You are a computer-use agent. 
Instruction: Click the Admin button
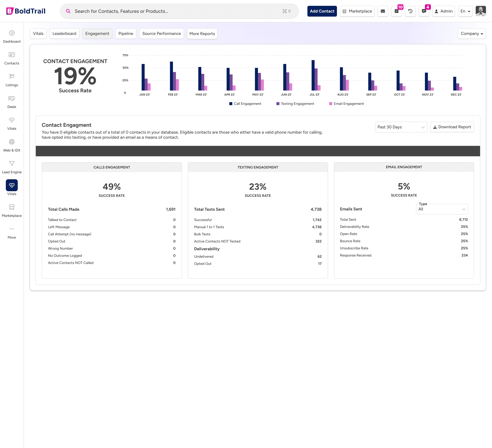443,11
